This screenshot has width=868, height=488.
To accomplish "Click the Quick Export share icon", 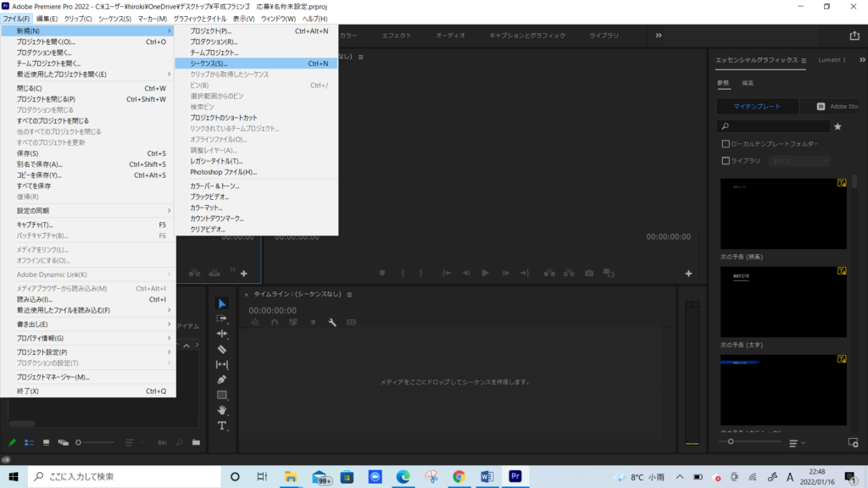I will 854,36.
